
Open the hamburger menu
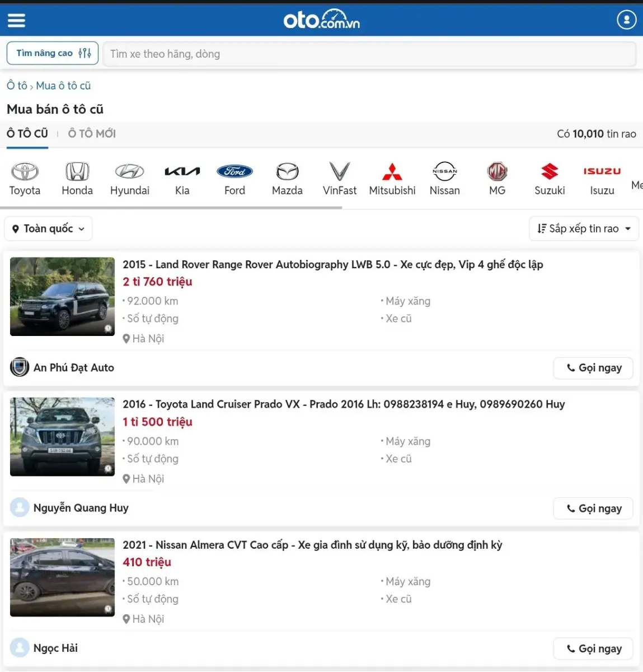pyautogui.click(x=16, y=20)
